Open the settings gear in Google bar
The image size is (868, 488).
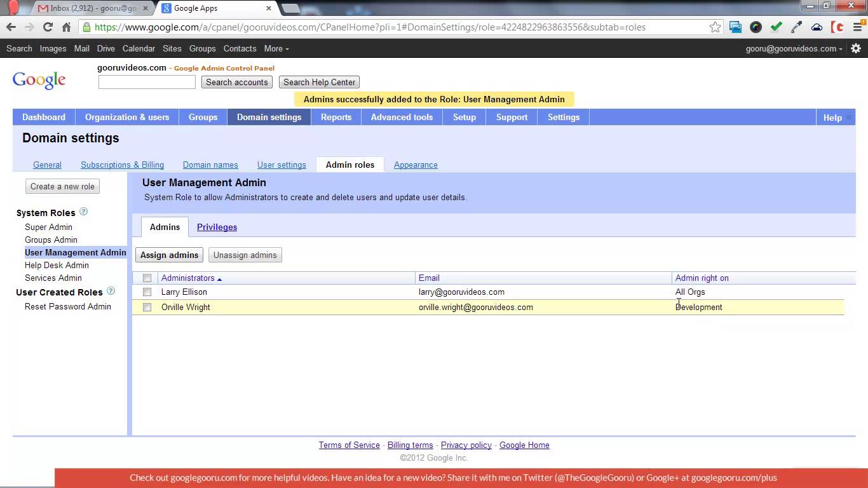point(855,48)
